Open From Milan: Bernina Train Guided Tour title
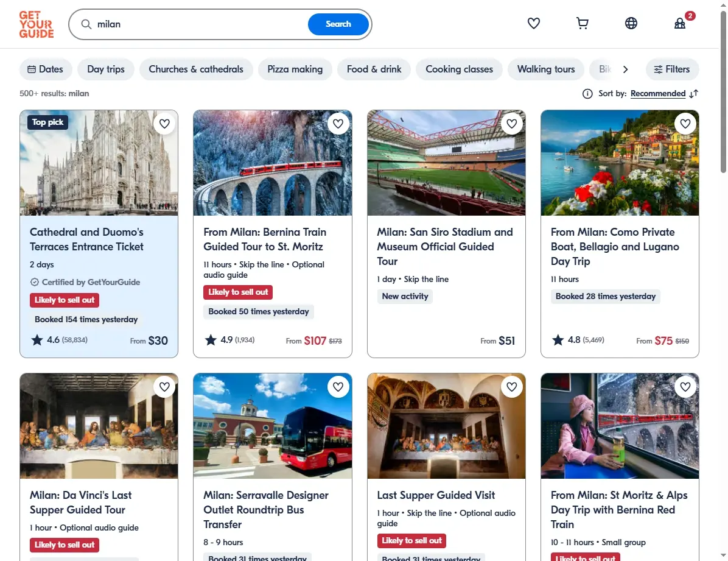 265,239
